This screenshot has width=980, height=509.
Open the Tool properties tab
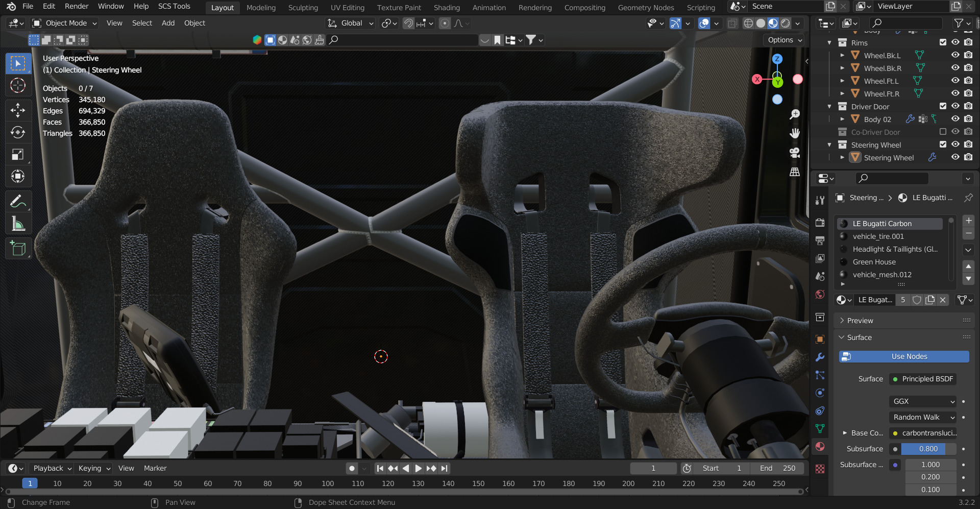point(820,200)
